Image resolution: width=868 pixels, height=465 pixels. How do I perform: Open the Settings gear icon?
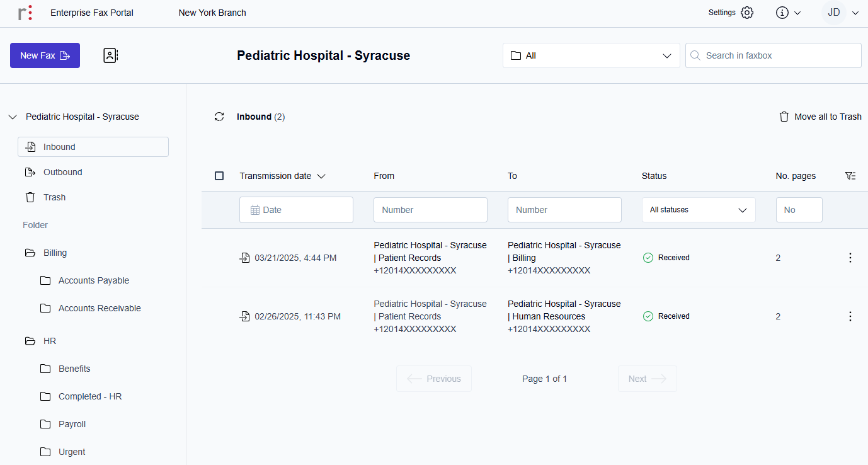[x=747, y=13]
